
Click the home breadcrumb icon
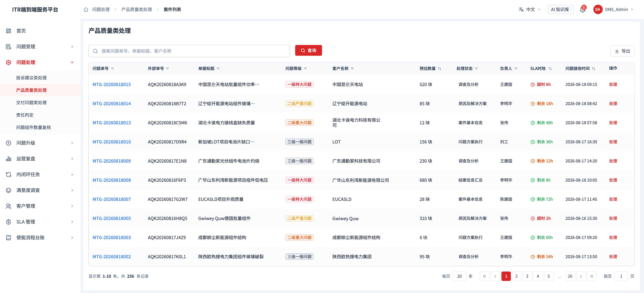click(x=86, y=10)
